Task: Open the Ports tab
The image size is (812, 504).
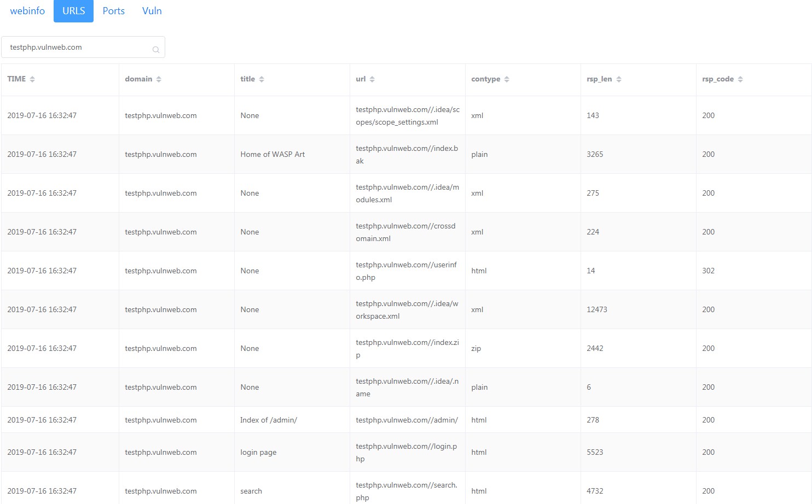Action: tap(114, 11)
